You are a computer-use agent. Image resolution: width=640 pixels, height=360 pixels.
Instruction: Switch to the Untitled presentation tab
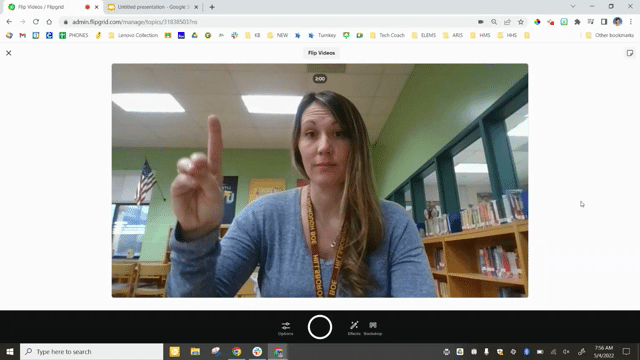click(x=153, y=7)
